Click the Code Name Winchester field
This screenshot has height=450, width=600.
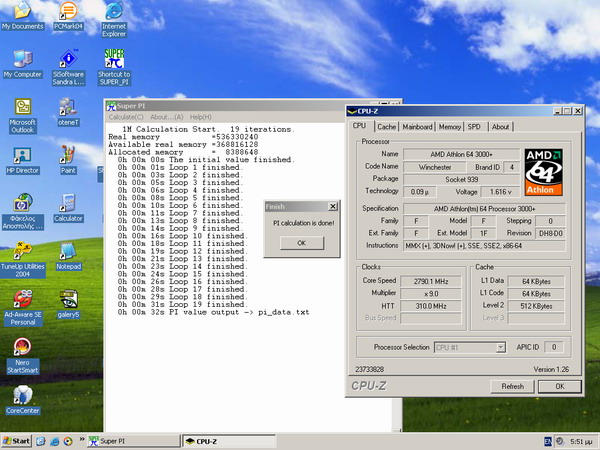point(435,167)
